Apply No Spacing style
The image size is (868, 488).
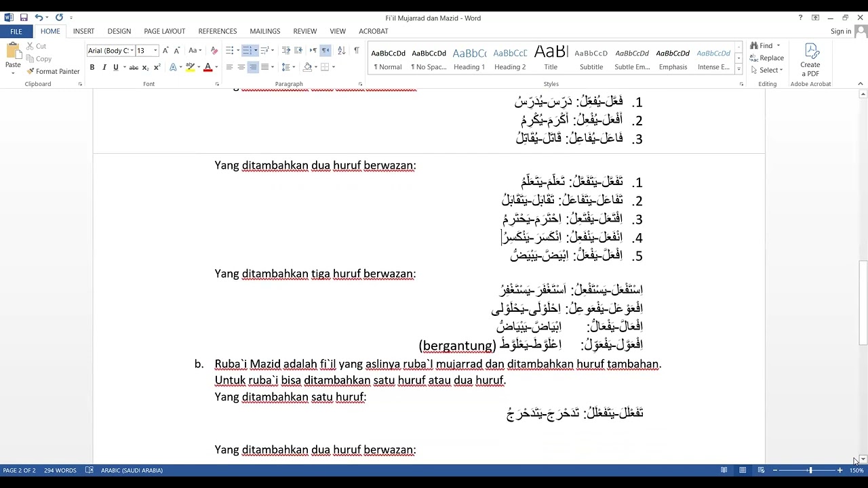tap(429, 59)
